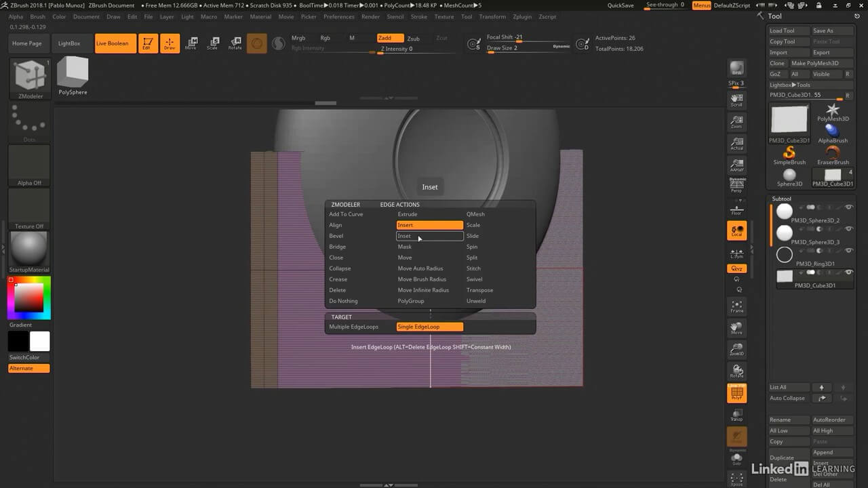Collapse the Subtool palette header

tap(782, 199)
